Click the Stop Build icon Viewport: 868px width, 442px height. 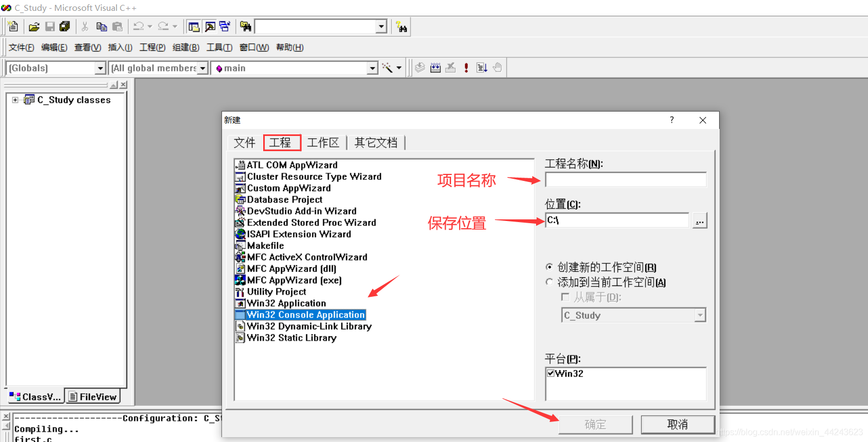(451, 68)
